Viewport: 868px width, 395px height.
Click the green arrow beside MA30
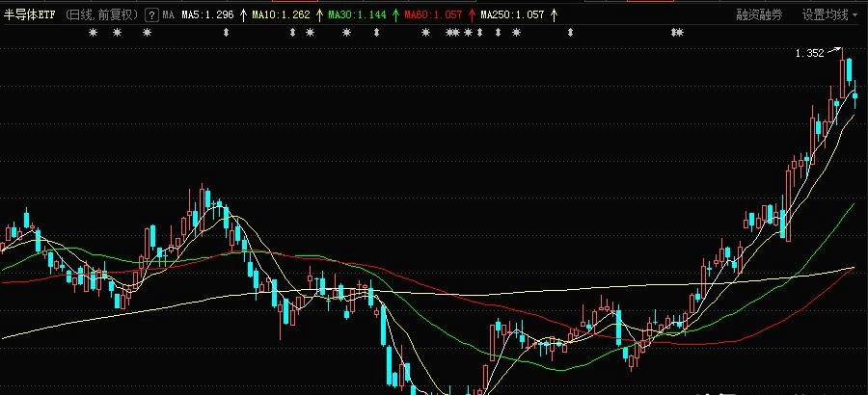395,15
